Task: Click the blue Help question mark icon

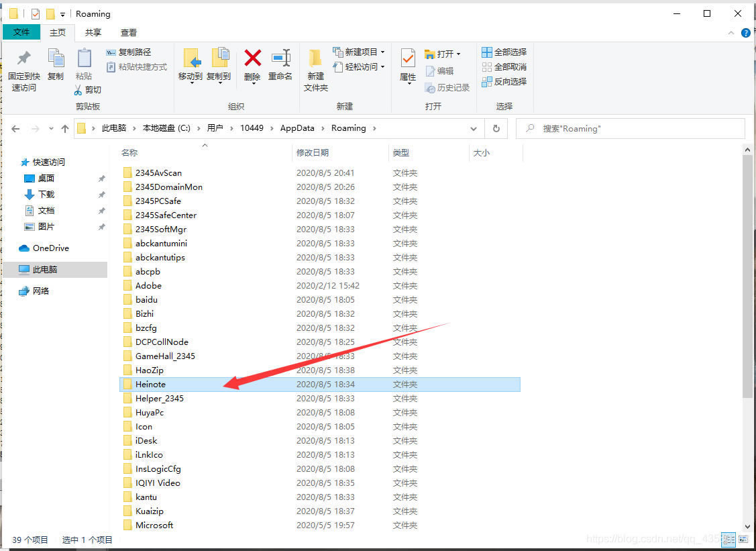Action: 745,33
